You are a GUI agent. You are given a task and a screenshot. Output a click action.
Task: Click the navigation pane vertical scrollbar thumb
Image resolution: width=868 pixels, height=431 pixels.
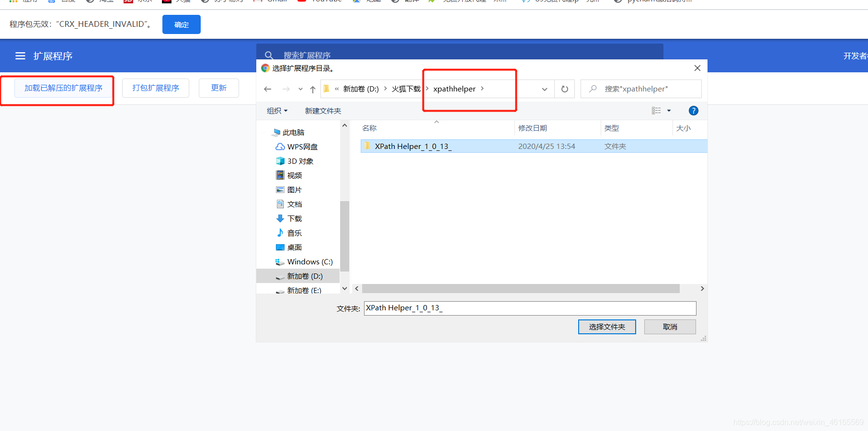point(344,236)
